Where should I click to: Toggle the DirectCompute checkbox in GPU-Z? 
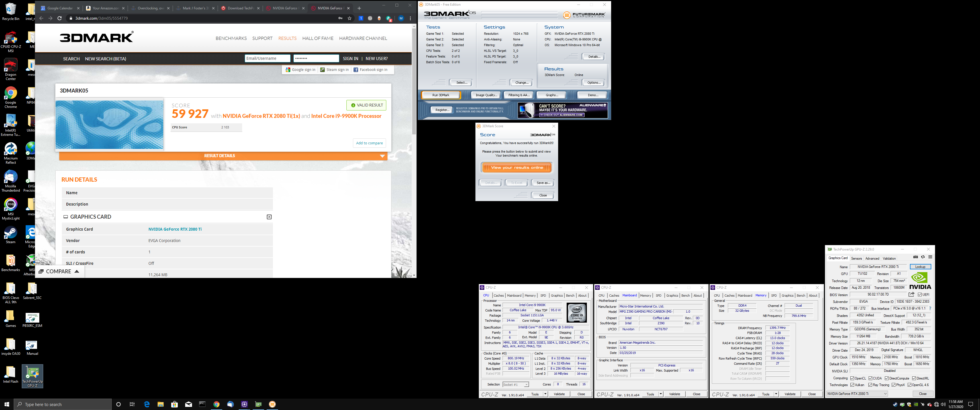(x=887, y=378)
